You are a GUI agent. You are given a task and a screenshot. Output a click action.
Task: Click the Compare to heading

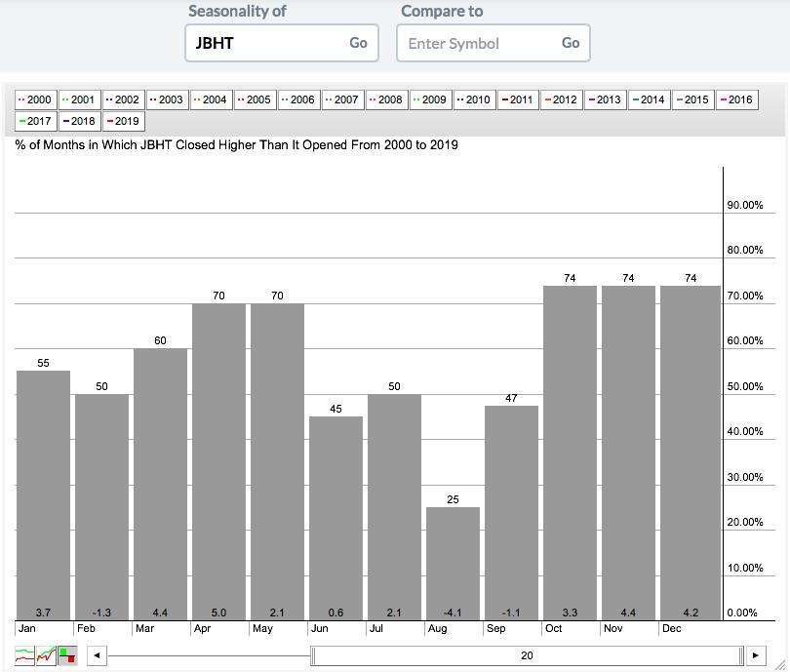tap(442, 11)
